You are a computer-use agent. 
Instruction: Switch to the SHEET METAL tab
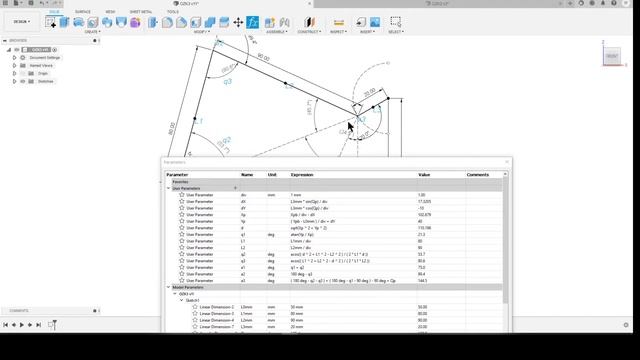tap(141, 12)
